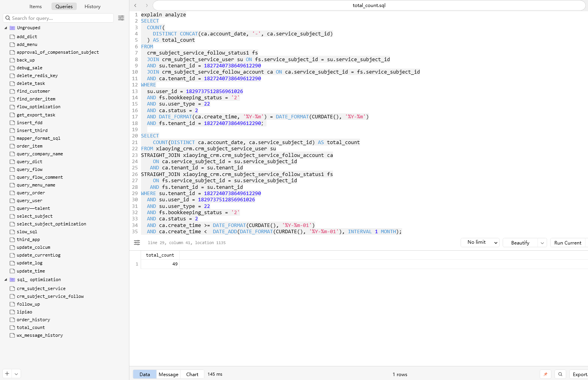
Task: Open the third_app query
Action: 28,239
